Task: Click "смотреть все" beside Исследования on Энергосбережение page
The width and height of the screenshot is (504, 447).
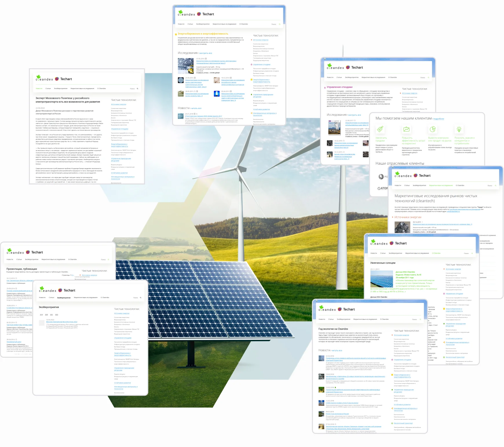Action: (x=205, y=53)
